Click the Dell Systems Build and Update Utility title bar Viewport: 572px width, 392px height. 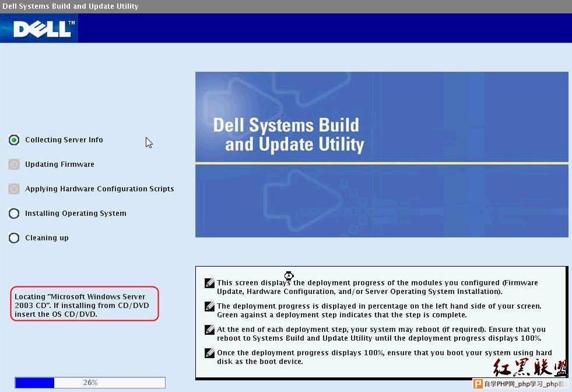(x=286, y=6)
